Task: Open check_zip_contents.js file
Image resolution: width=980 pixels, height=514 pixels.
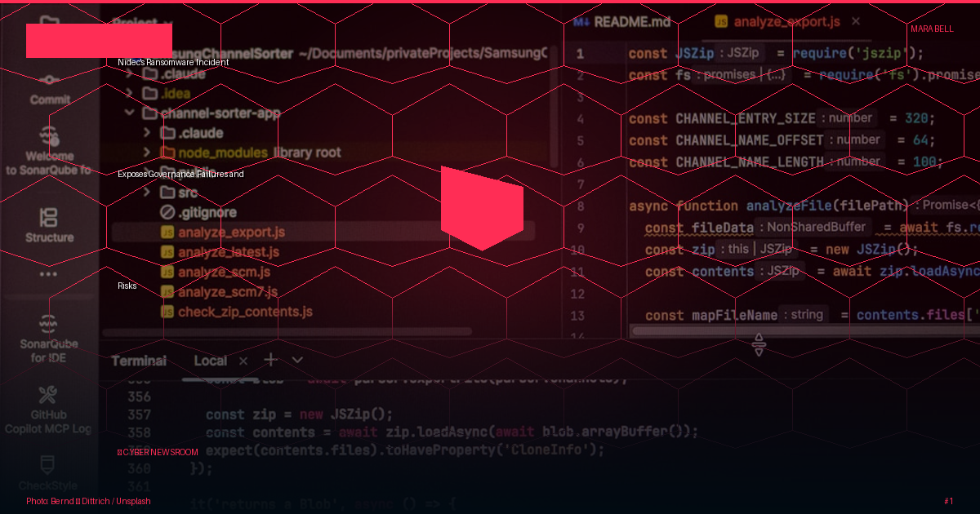Action: point(245,312)
